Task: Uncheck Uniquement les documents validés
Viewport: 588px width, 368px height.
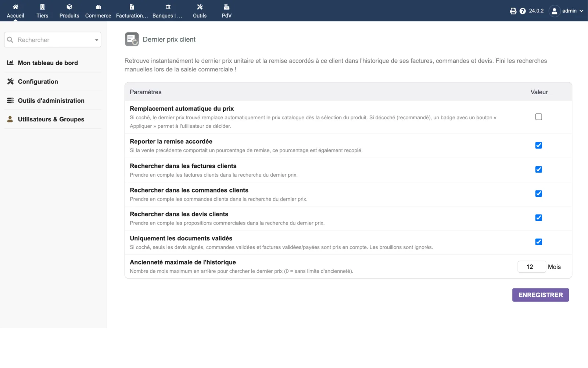Action: point(538,242)
